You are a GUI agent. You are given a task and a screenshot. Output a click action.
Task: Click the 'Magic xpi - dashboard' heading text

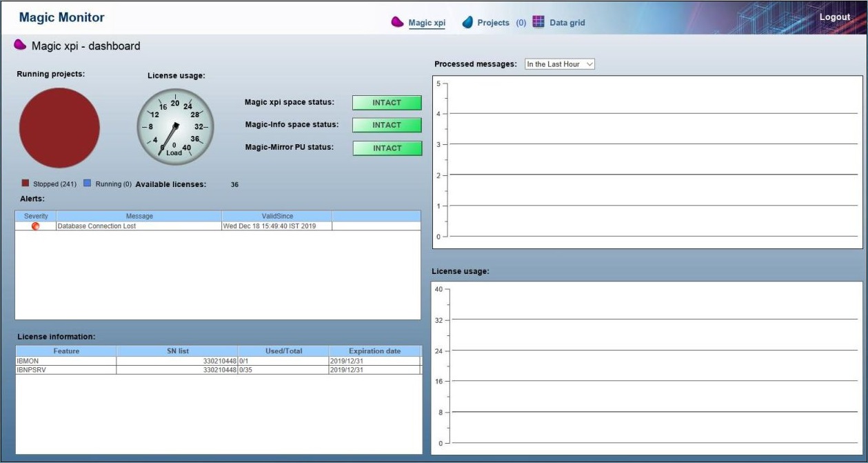click(86, 46)
